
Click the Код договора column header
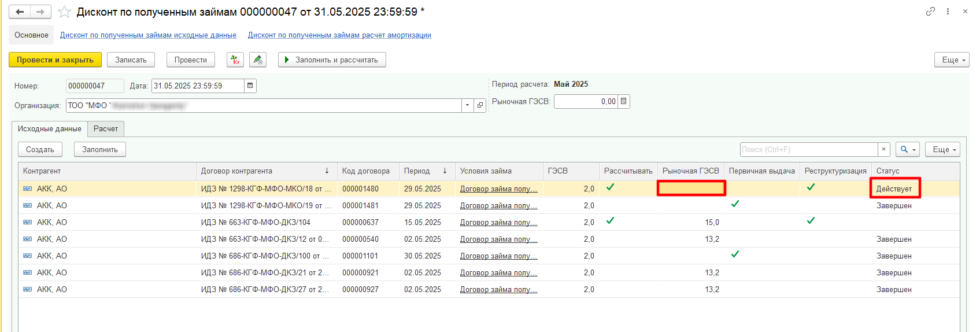(368, 171)
